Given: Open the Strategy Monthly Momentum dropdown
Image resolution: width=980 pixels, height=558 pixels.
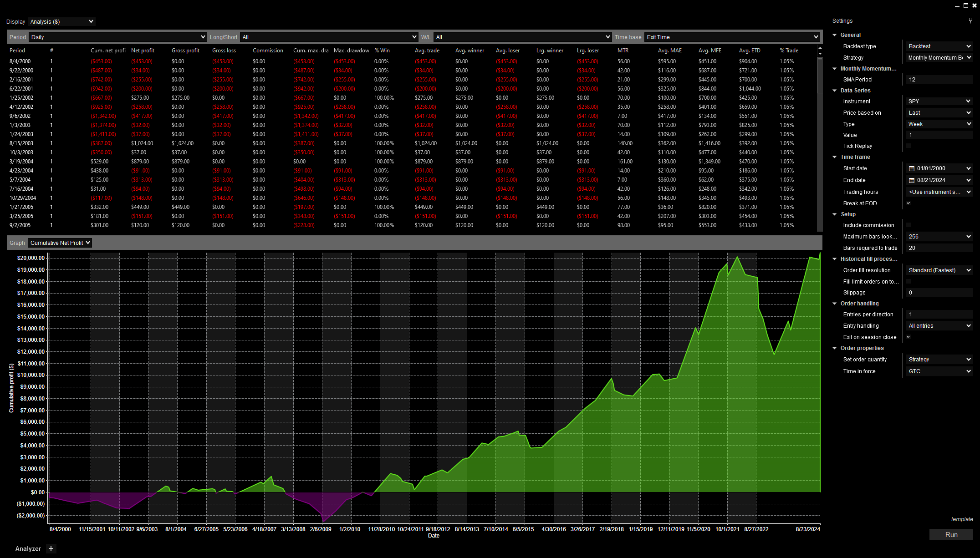Looking at the screenshot, I should click(939, 57).
